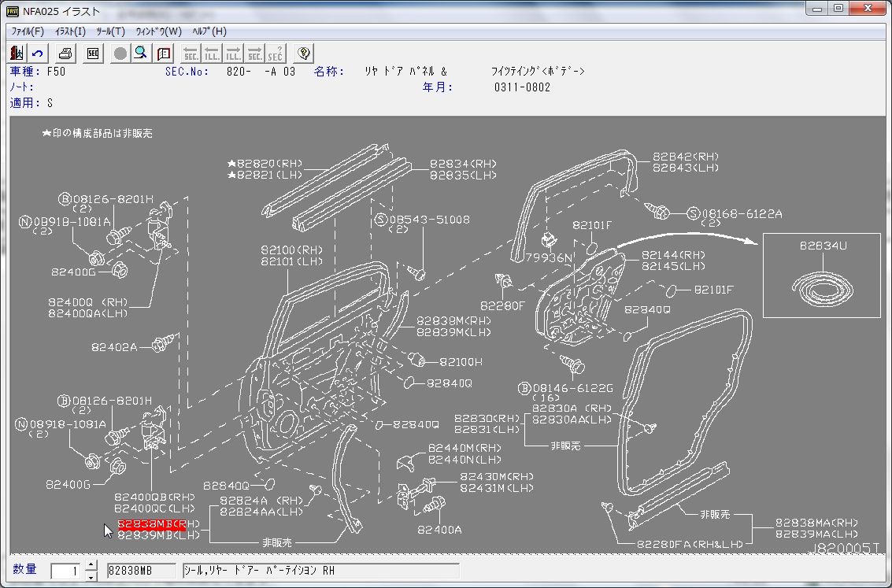Open help via the question bubble icon
Viewport: 892px width, 588px height.
(x=304, y=54)
